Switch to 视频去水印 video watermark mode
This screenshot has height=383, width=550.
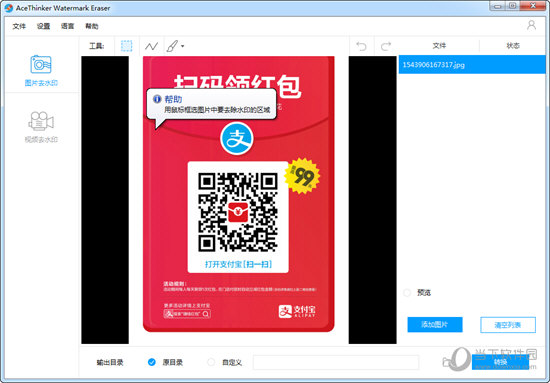[x=41, y=127]
